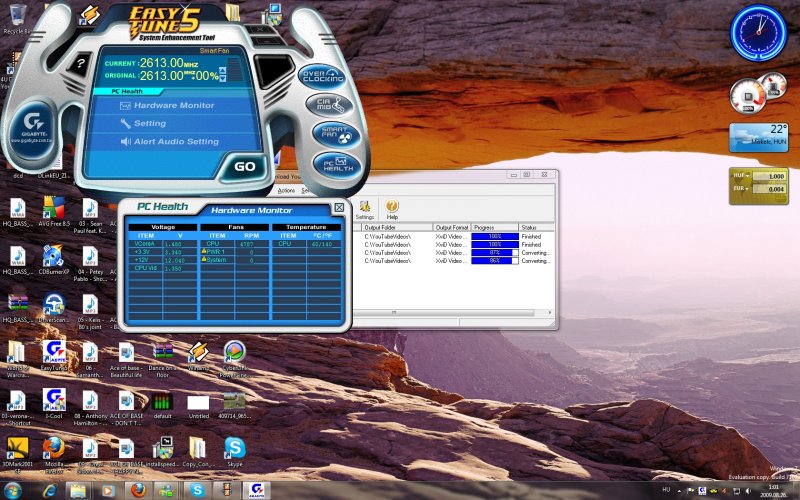Open the Mozilla Firefox desktop shortcut
This screenshot has width=800, height=500.
[x=54, y=455]
